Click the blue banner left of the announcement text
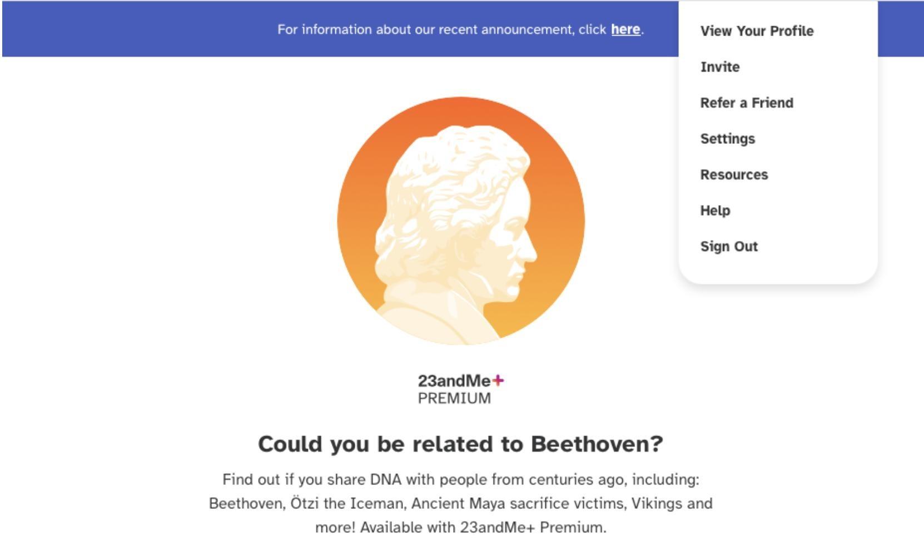Screen dimensions: 924x560 [139, 29]
